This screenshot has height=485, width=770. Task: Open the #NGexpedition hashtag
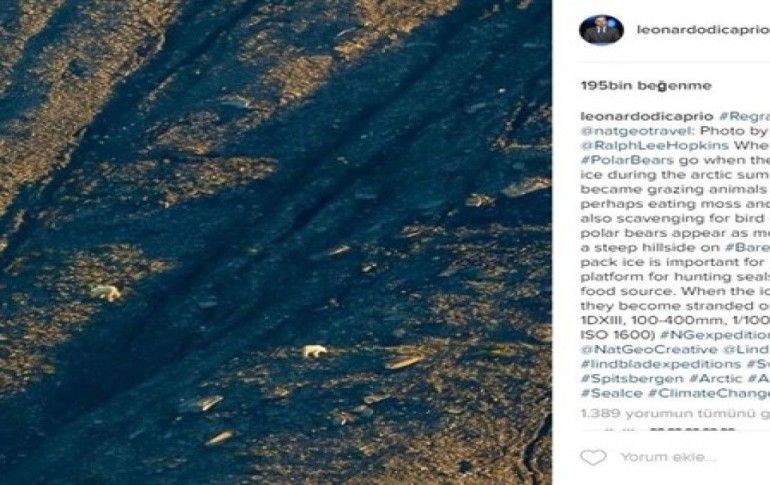click(x=715, y=335)
